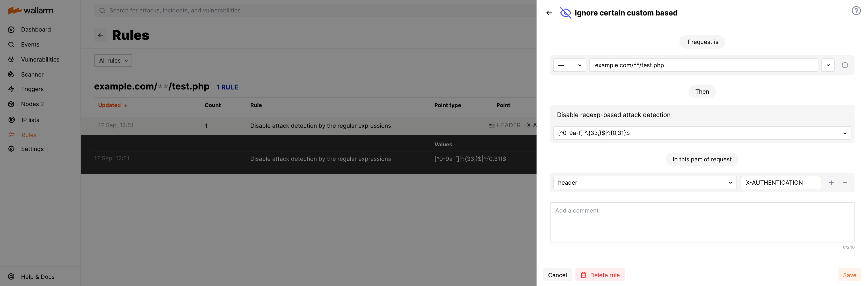
Task: Open the Scanner section
Action: click(x=32, y=74)
